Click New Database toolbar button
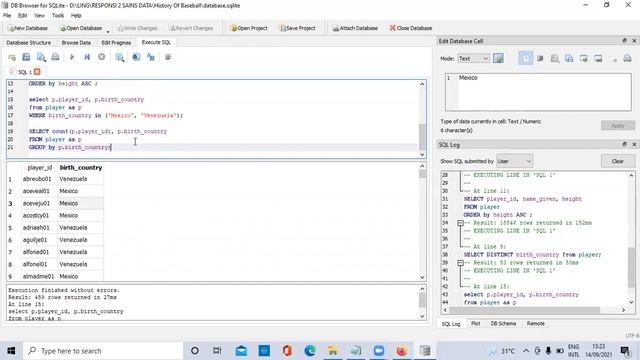This screenshot has width=640, height=360. 28,28
